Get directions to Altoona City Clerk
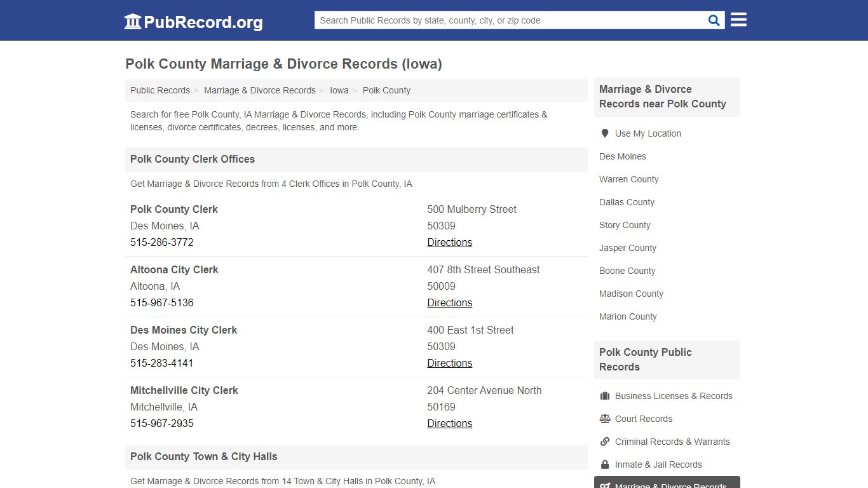 pyautogui.click(x=450, y=302)
